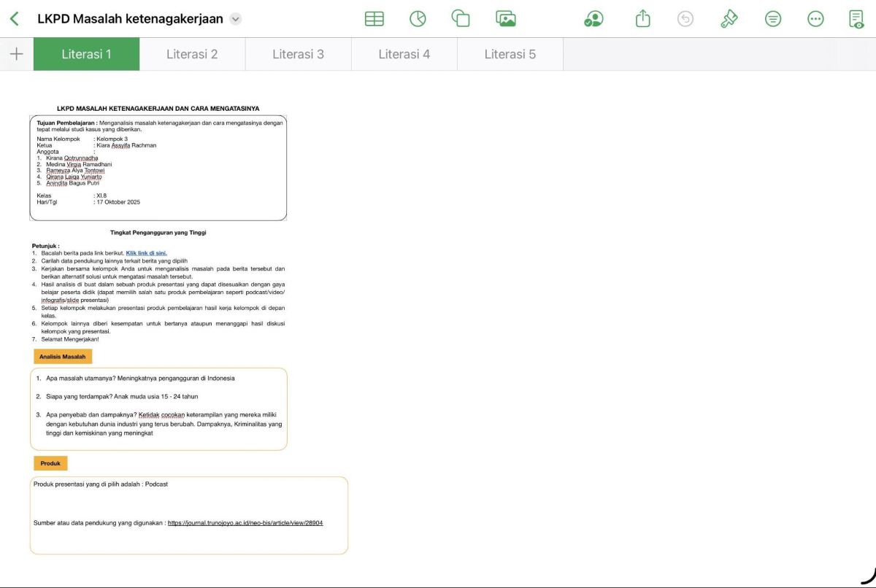This screenshot has width=876, height=588.
Task: Open the 'Klik link di sini' hyperlink
Action: pyautogui.click(x=147, y=253)
